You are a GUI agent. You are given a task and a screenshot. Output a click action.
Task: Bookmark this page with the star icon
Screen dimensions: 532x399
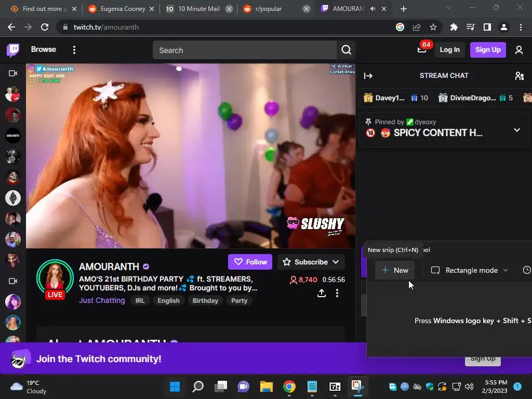coord(433,27)
